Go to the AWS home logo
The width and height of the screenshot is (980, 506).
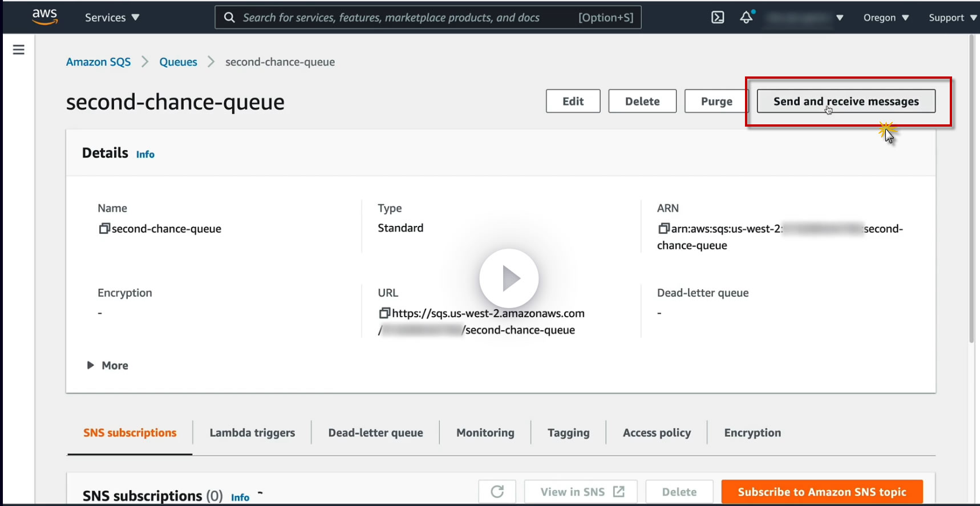(44, 17)
